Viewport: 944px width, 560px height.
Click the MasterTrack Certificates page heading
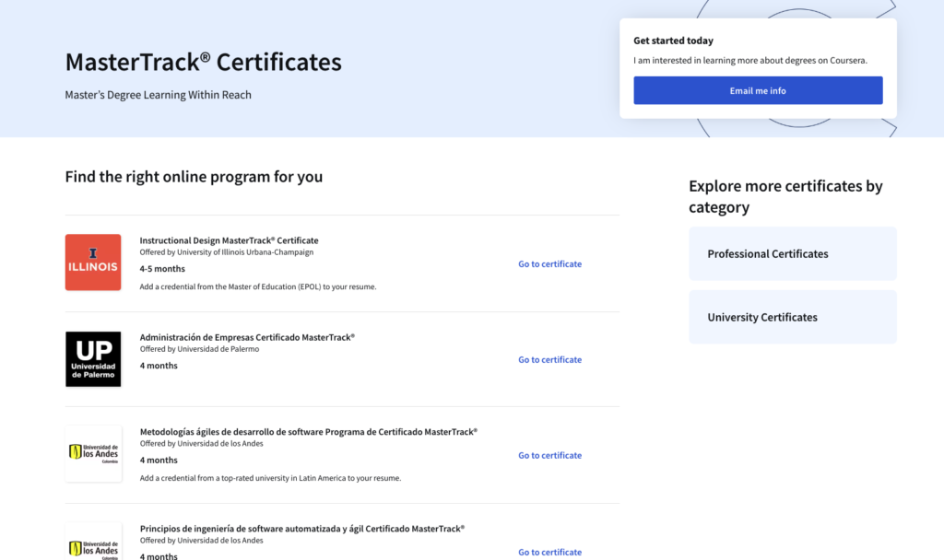coord(204,62)
